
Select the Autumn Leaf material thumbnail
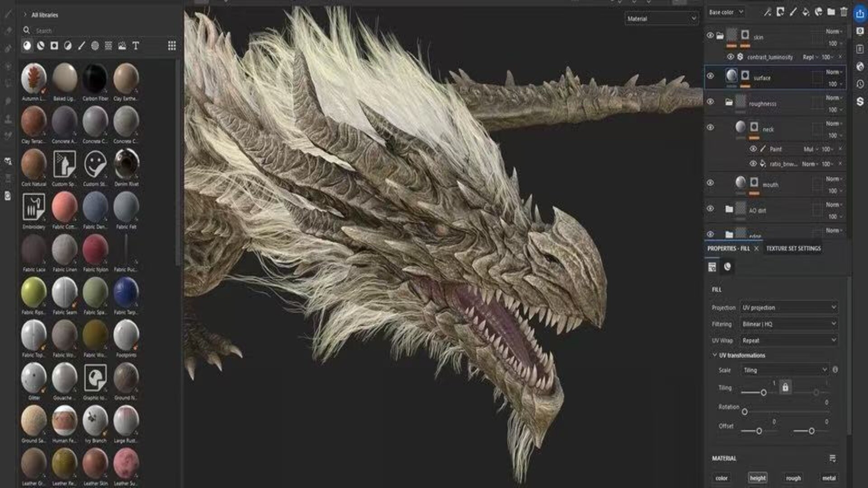pos(33,78)
